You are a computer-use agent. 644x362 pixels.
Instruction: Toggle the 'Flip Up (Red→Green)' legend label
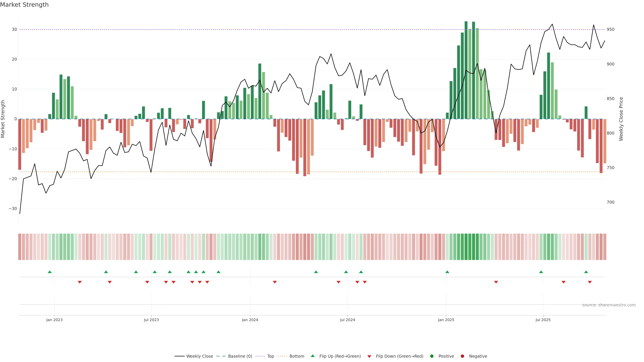point(340,356)
